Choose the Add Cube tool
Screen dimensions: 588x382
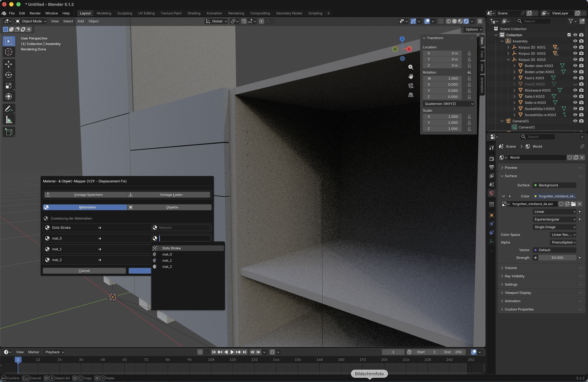click(9, 132)
